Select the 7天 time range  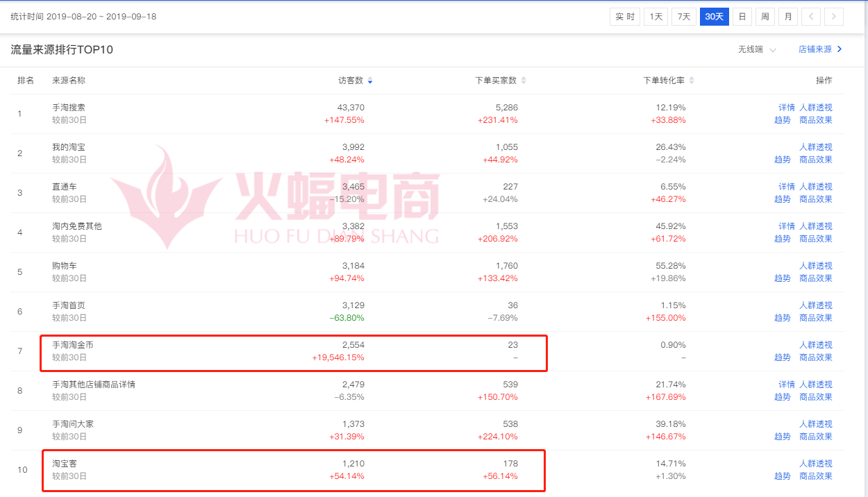click(684, 17)
